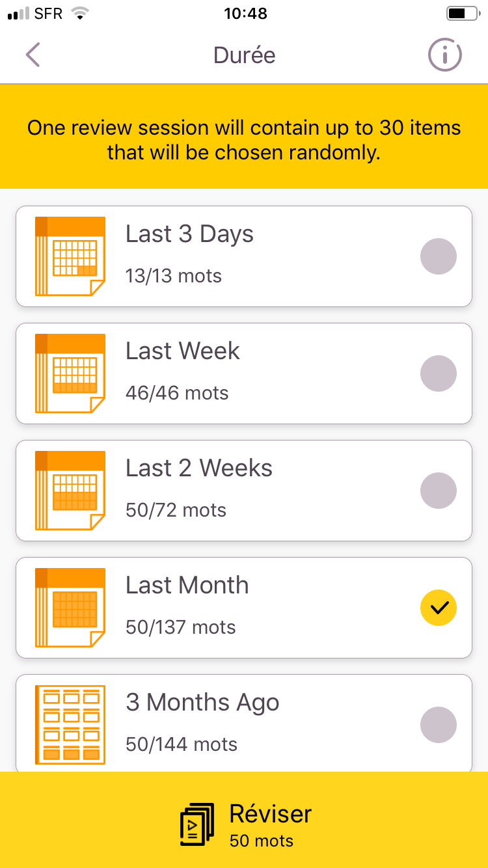Tap the yellow review session info banner
Screen dimensions: 488x868
coord(244,140)
